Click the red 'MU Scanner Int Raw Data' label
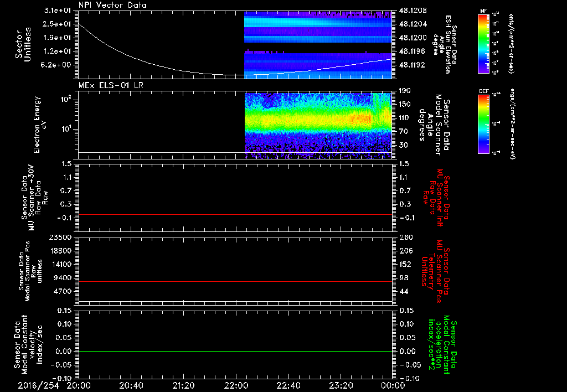 [x=436, y=198]
